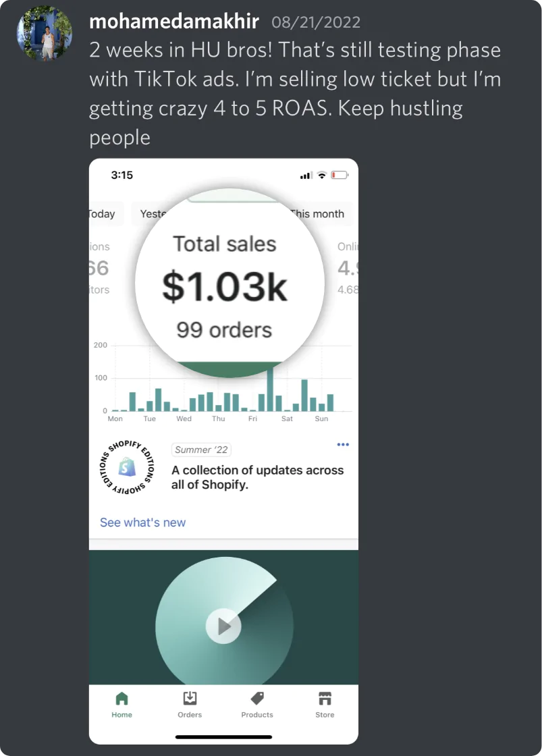Screen dimensions: 542x756
Task: Tap the battery status icon
Action: click(x=340, y=175)
